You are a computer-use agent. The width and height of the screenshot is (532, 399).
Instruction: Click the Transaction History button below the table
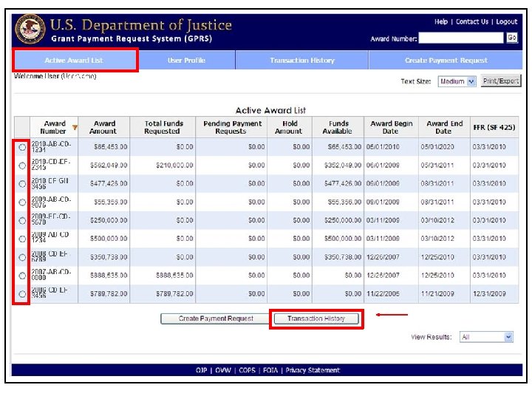pyautogui.click(x=316, y=318)
